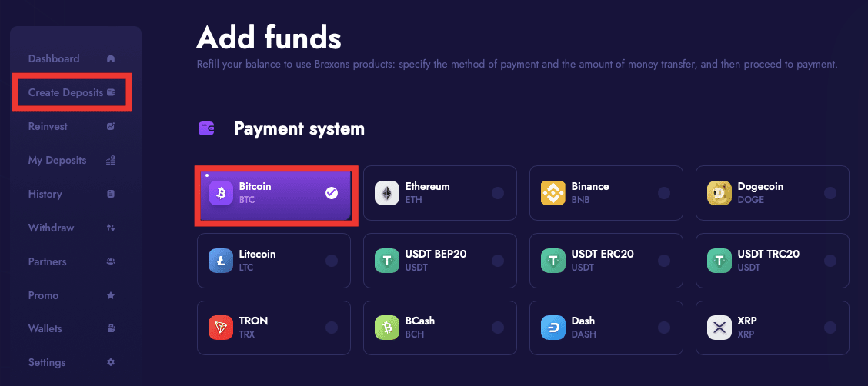Go to the Withdraw sidebar item

click(52, 228)
